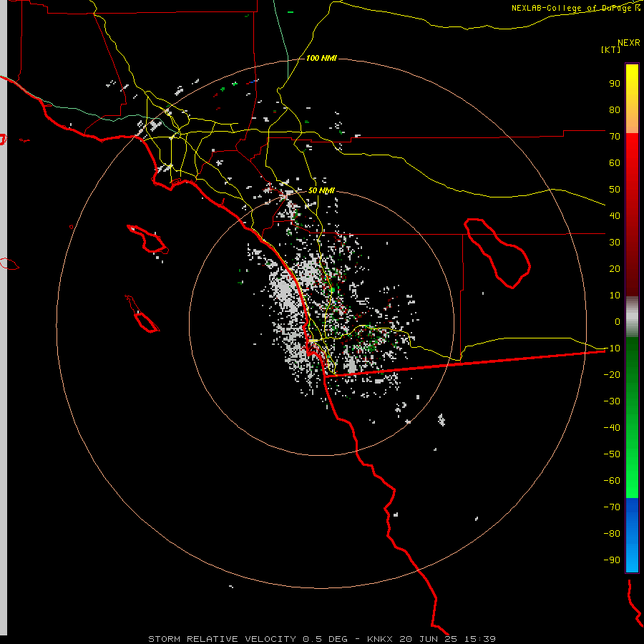Click the "30" value on velocity scale
The image size is (644, 644).
[x=615, y=243]
